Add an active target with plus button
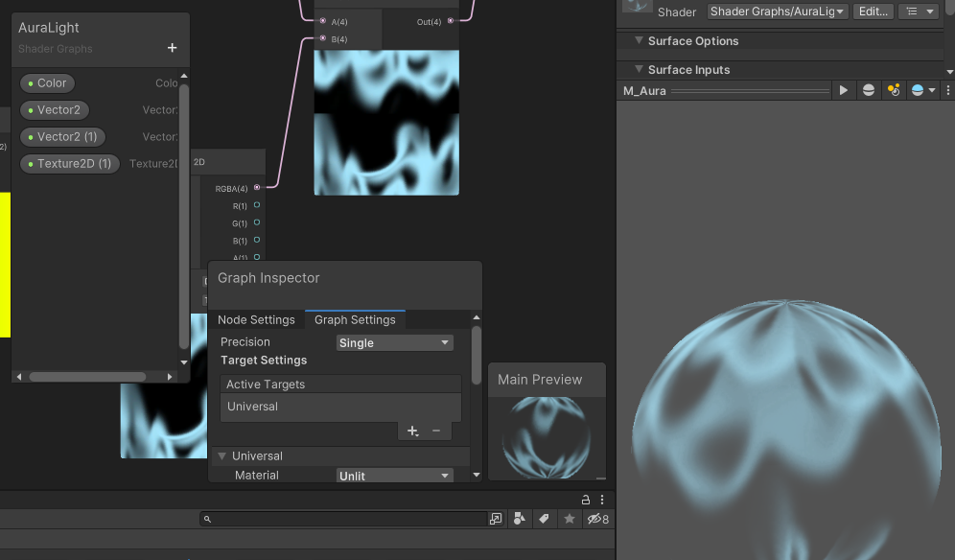The width and height of the screenshot is (955, 560). pyautogui.click(x=412, y=432)
